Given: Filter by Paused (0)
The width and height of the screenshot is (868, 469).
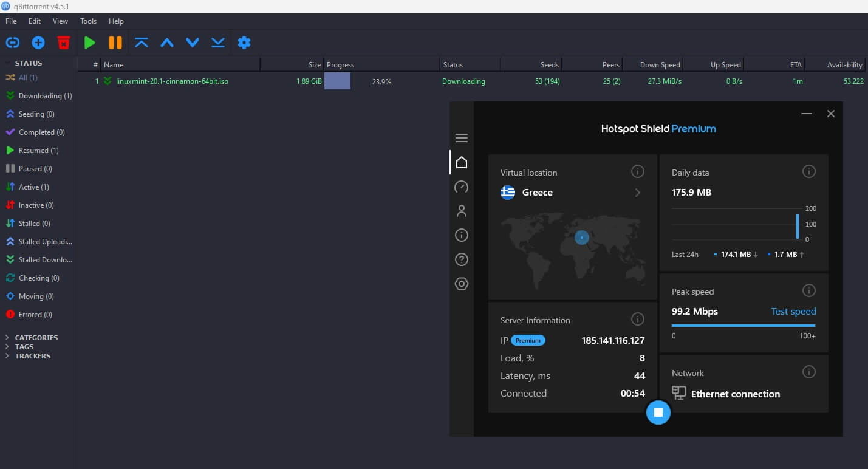Looking at the screenshot, I should click(x=29, y=169).
